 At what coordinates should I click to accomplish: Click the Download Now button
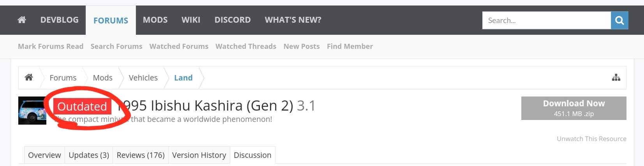(x=573, y=108)
